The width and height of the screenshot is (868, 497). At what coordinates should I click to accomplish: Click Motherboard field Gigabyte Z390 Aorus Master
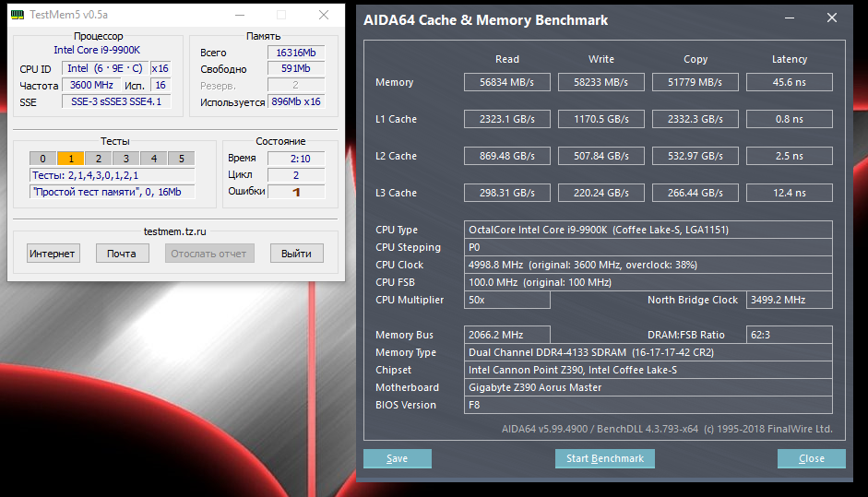[x=648, y=387]
